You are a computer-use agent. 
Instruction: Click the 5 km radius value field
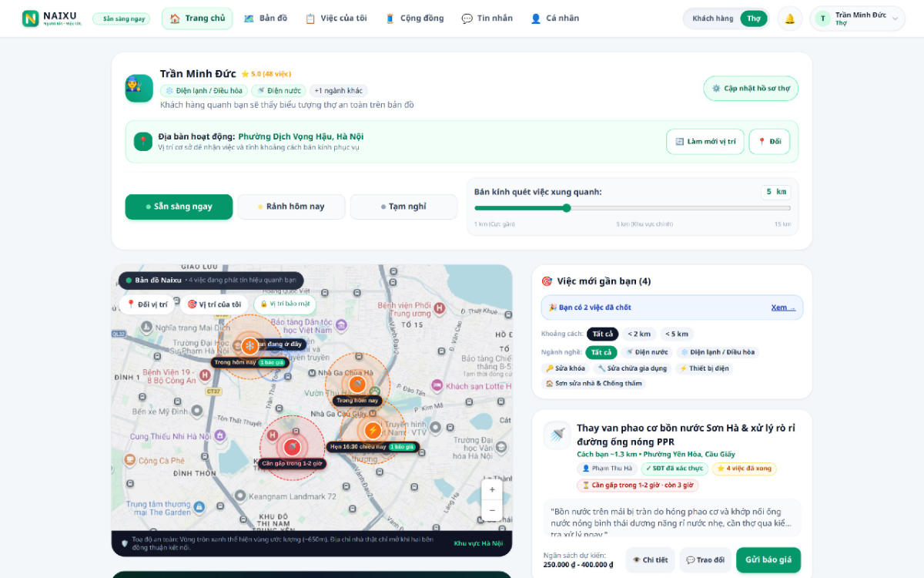775,192
